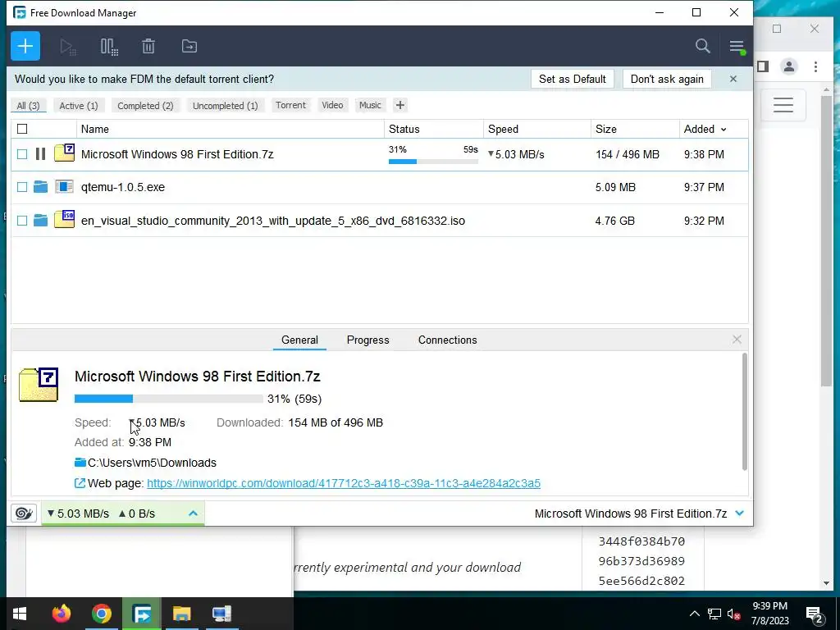The height and width of the screenshot is (630, 840).
Task: Open folder icon for visual studio iso
Action: tap(40, 220)
